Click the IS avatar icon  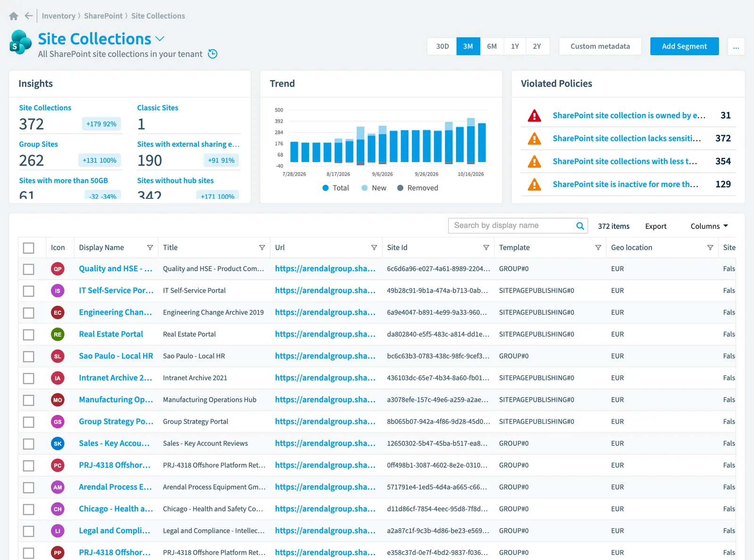pos(57,291)
